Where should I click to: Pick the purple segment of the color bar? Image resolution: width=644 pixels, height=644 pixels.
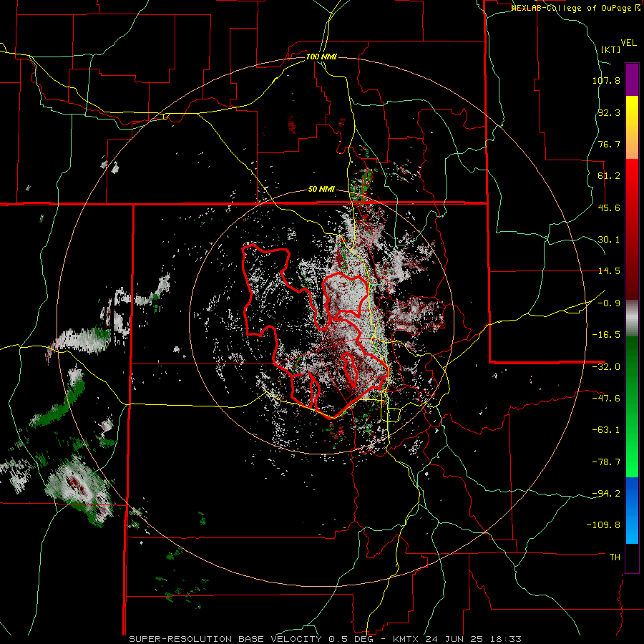click(632, 79)
